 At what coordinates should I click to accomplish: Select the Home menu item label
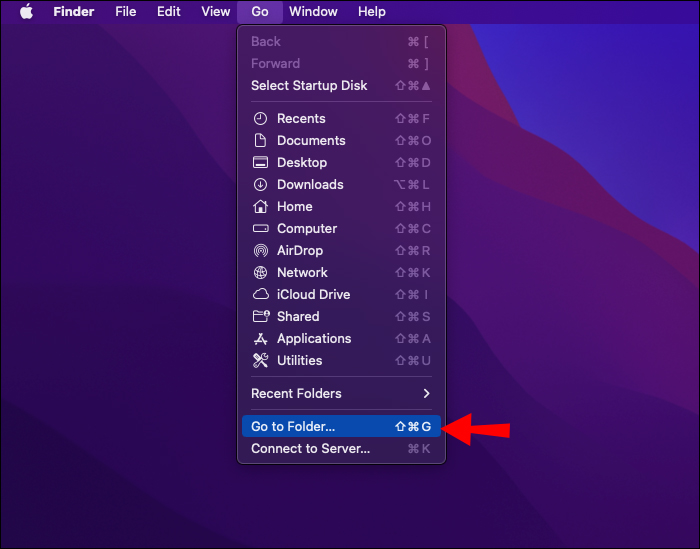click(295, 206)
